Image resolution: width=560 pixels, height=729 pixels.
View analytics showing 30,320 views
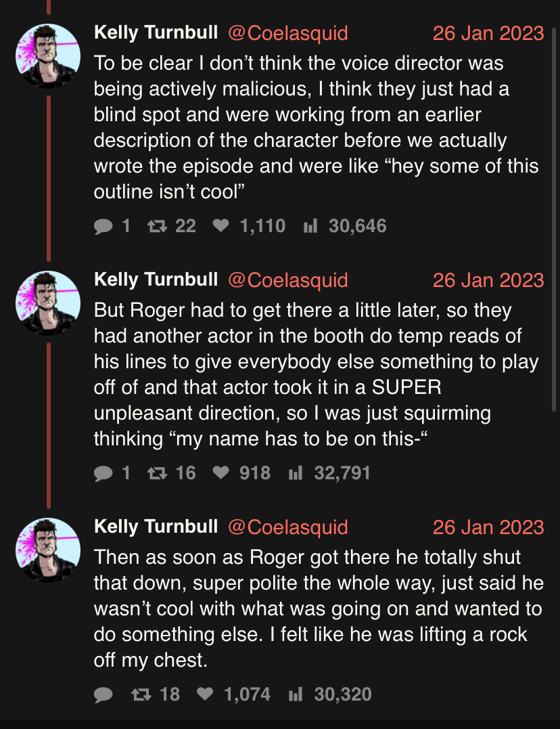(296, 694)
